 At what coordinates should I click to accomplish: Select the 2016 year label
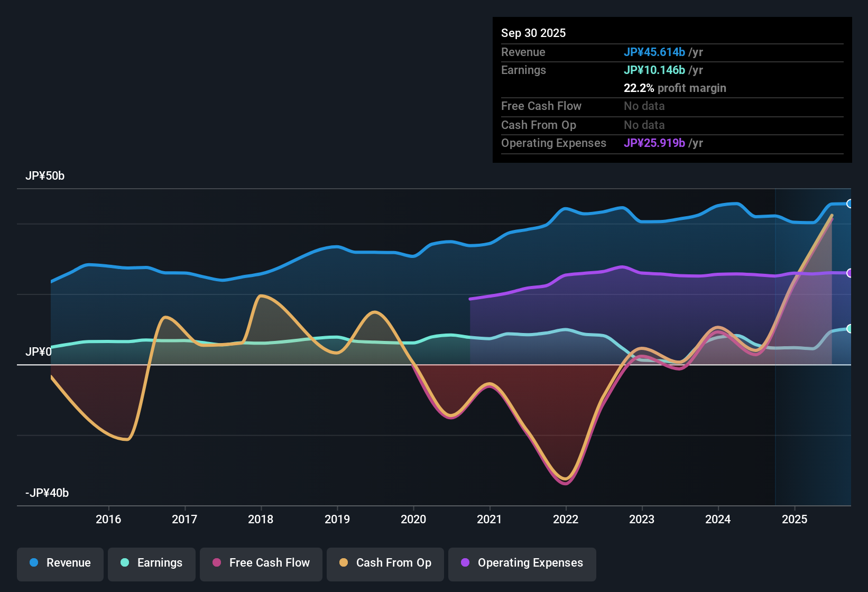108,520
